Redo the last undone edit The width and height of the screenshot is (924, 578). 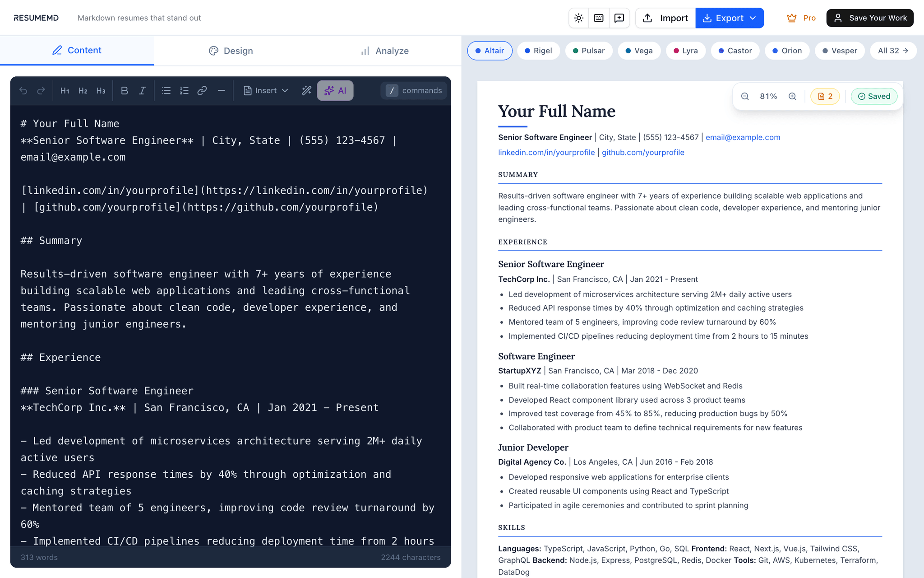(41, 91)
